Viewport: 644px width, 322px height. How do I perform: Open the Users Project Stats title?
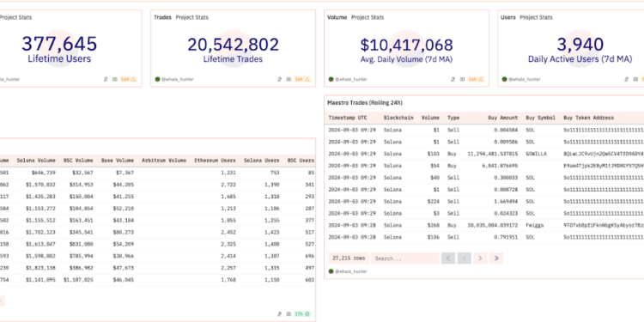click(x=526, y=17)
